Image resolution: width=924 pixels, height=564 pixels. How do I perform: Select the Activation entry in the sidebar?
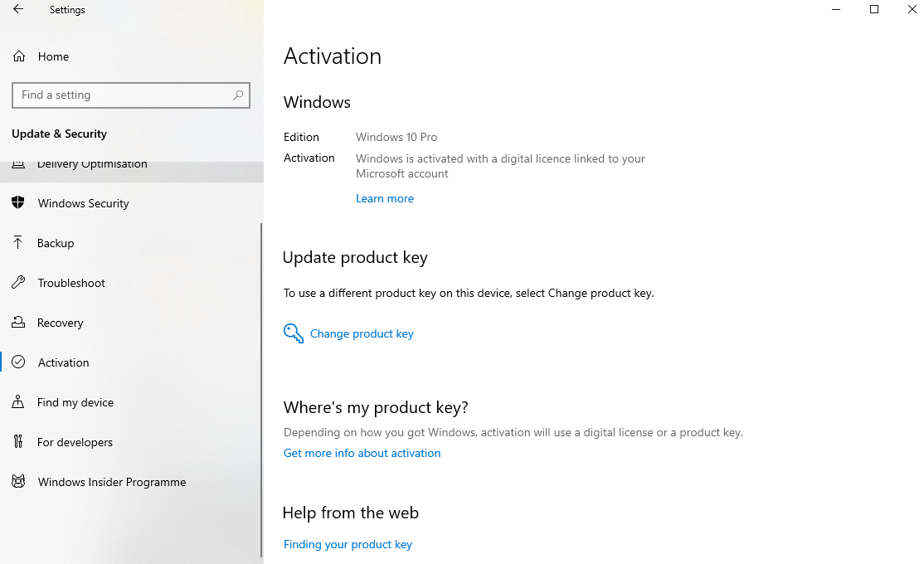[131, 362]
